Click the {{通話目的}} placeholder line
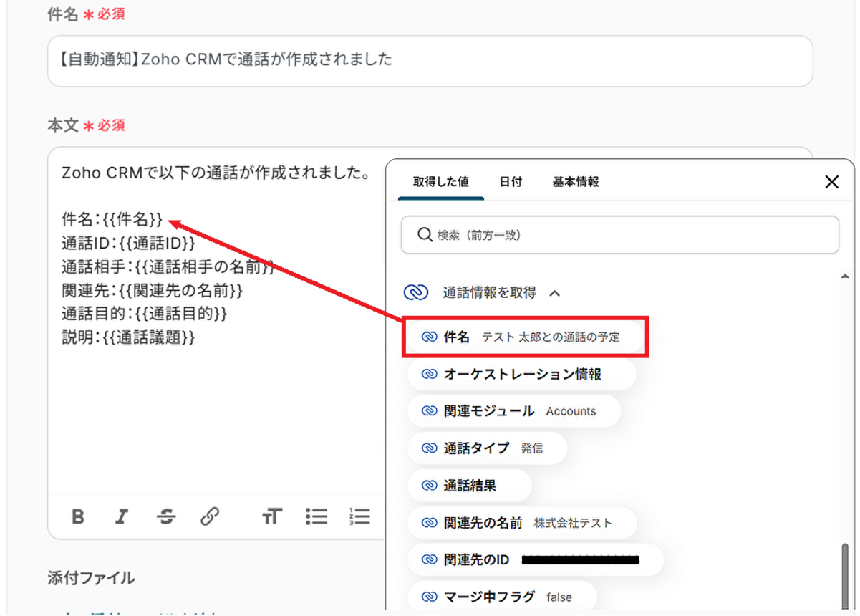Viewport: 860px width, 616px height. [x=145, y=314]
